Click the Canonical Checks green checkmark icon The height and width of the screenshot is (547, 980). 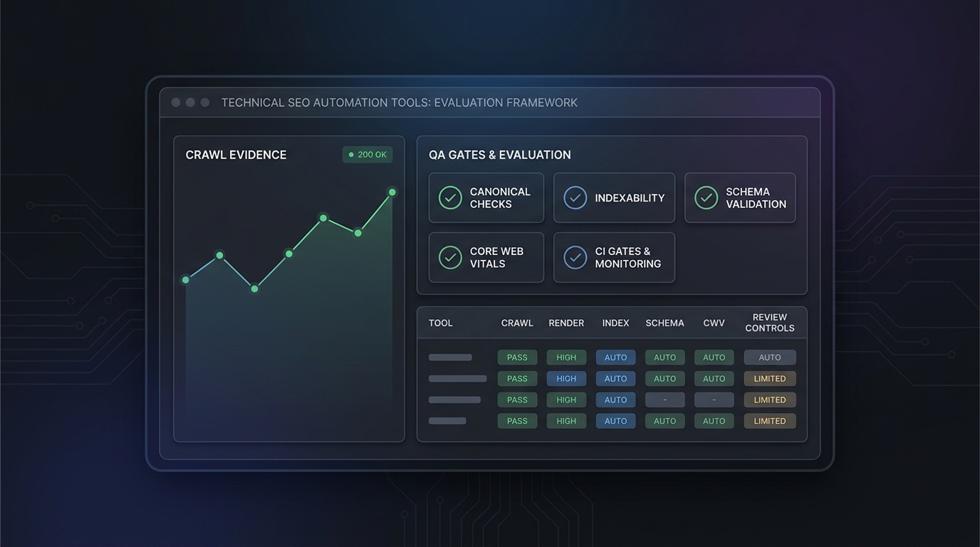click(450, 197)
